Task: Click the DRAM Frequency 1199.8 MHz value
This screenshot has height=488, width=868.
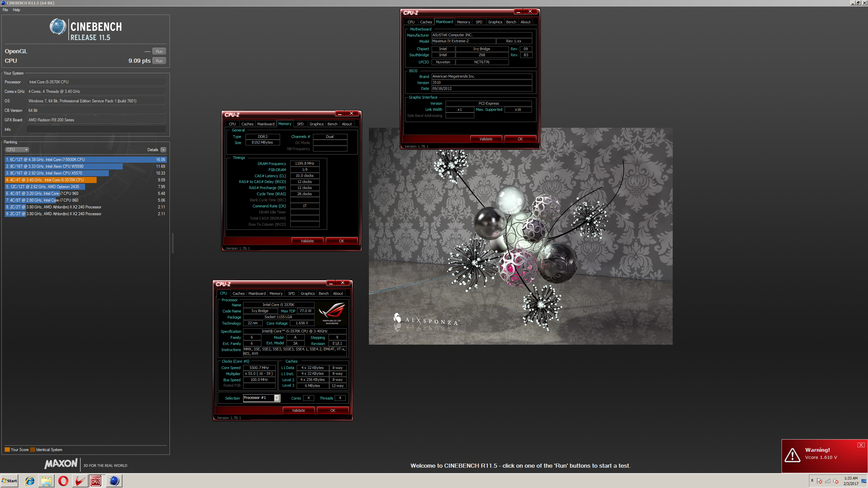Action: pos(304,164)
